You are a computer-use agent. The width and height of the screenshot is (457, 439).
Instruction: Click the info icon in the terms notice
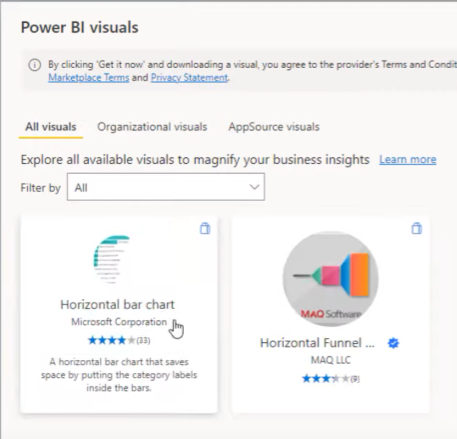pyautogui.click(x=34, y=65)
